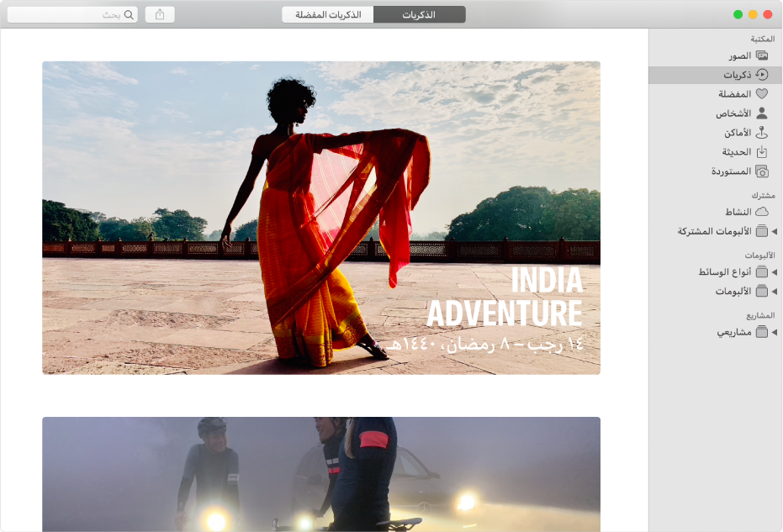This screenshot has height=532, width=783.
Task: Expand the الألبومات المشتركة disclosure triangle
Action: [775, 231]
